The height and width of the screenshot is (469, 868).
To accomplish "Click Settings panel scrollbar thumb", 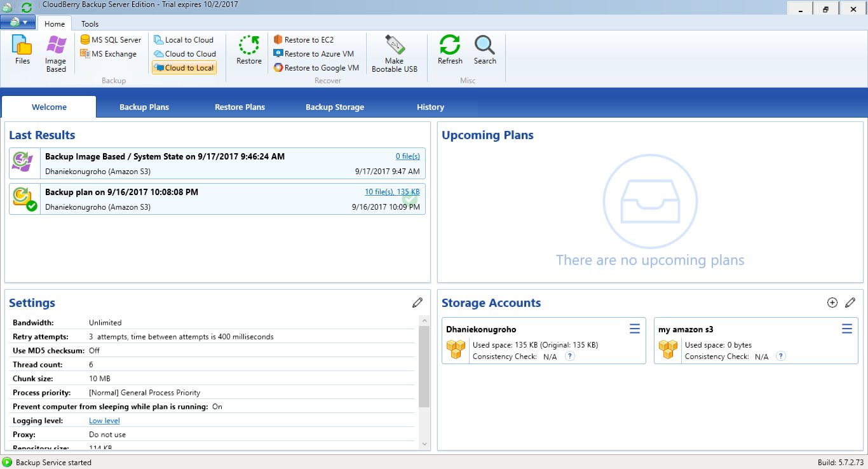I will (x=424, y=366).
